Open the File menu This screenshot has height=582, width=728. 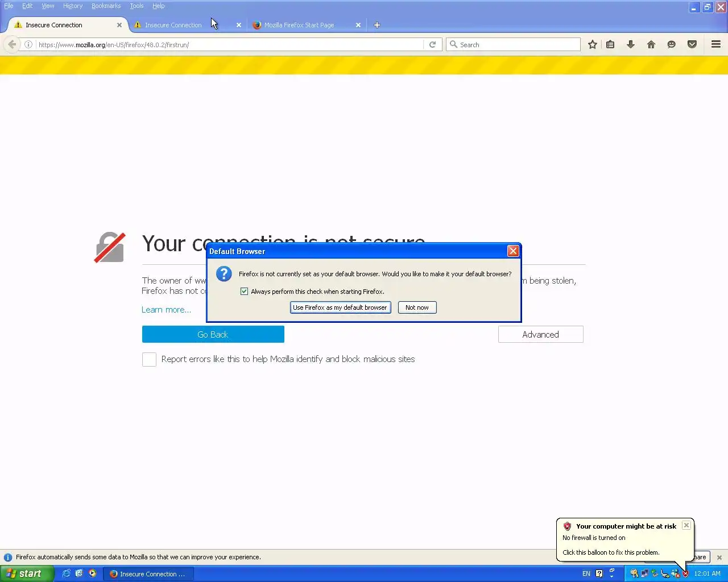pos(9,6)
